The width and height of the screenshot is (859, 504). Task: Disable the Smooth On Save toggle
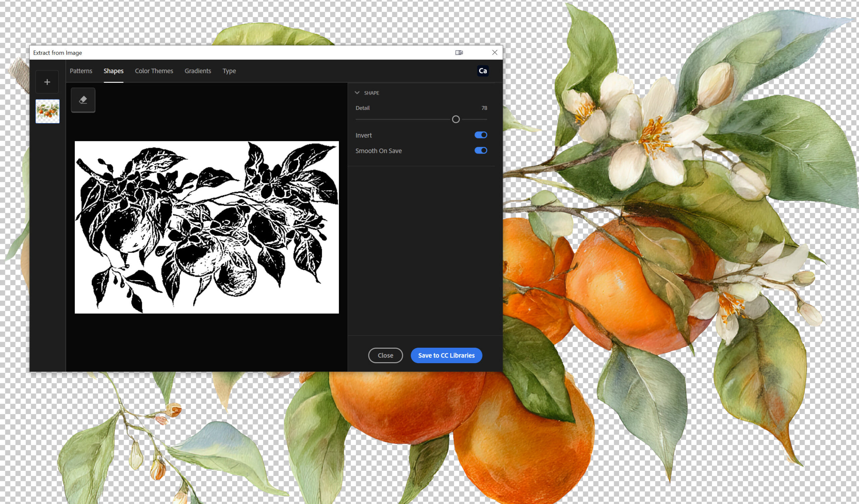(481, 151)
